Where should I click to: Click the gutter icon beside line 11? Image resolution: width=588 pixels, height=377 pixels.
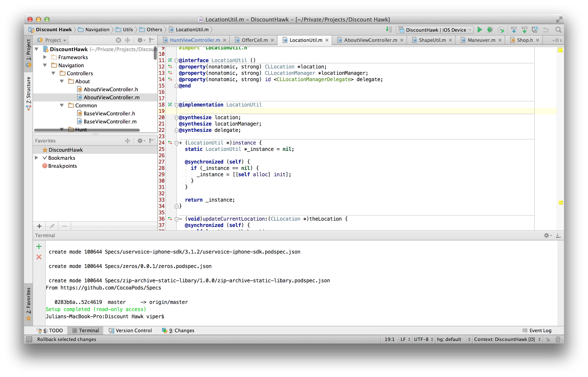(170, 60)
